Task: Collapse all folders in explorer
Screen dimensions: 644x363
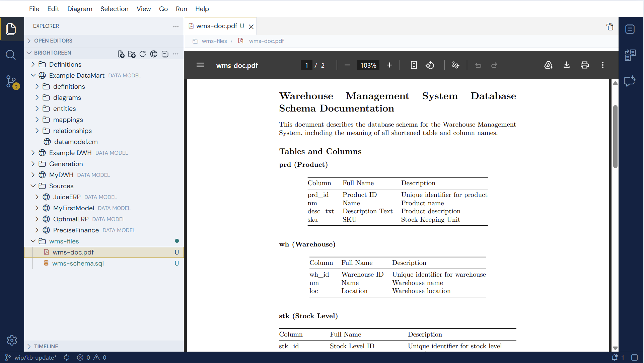Action: pos(165,54)
